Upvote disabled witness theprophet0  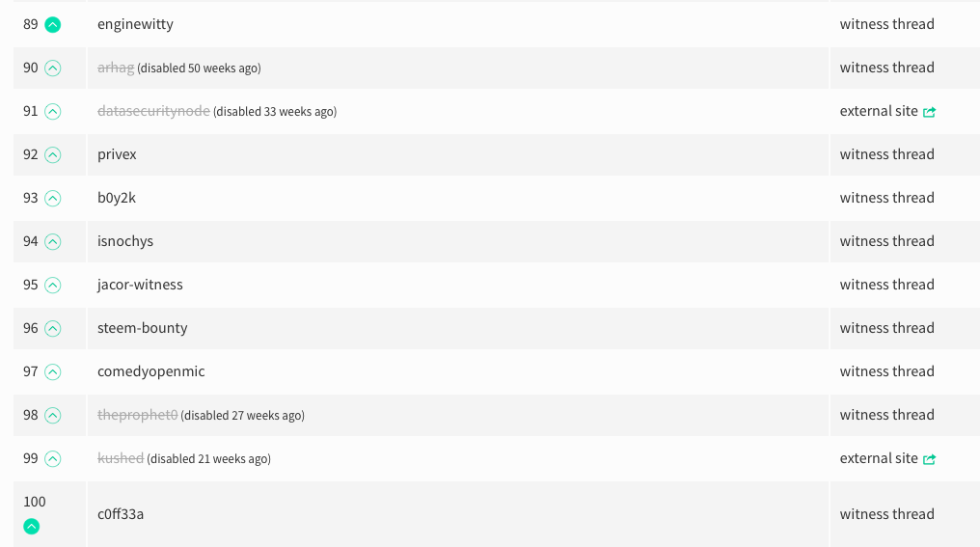pos(52,416)
